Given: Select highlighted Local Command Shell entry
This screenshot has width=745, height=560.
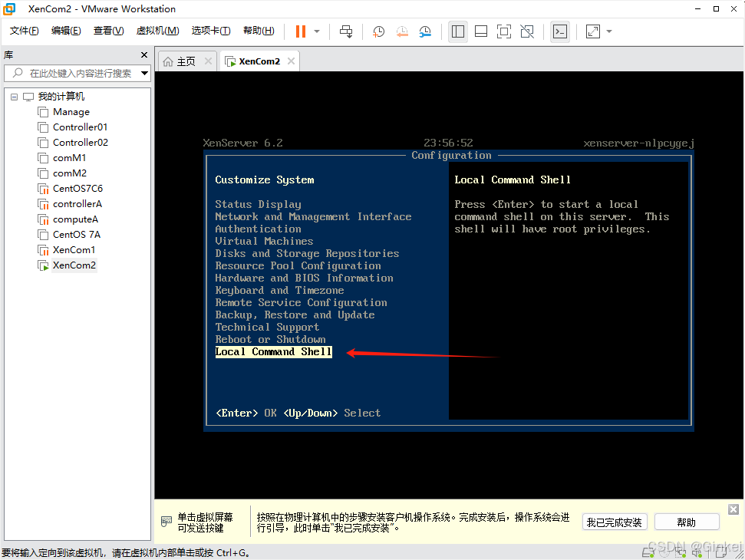Looking at the screenshot, I should 274,352.
